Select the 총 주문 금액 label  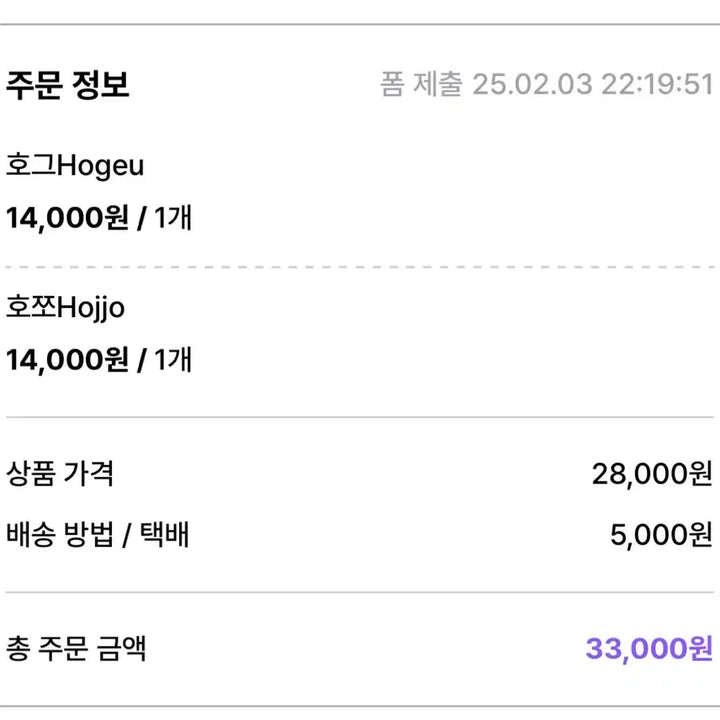pos(76,648)
